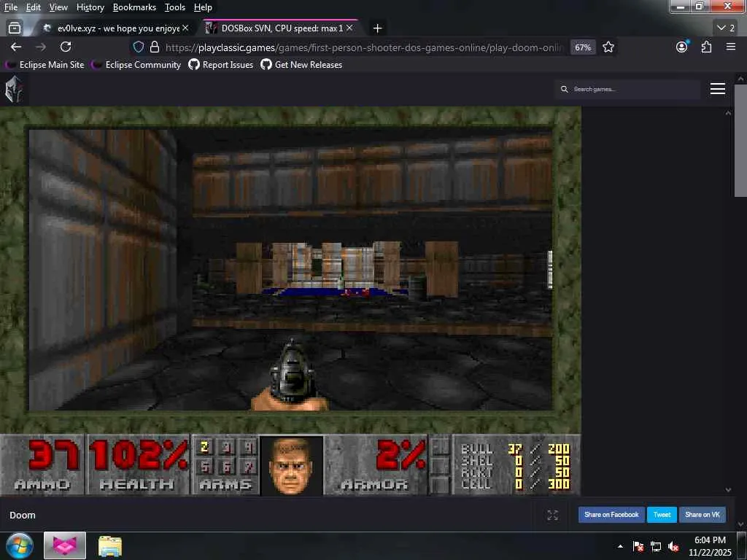
Task: Close the ev0lve.xyz tab
Action: point(185,28)
